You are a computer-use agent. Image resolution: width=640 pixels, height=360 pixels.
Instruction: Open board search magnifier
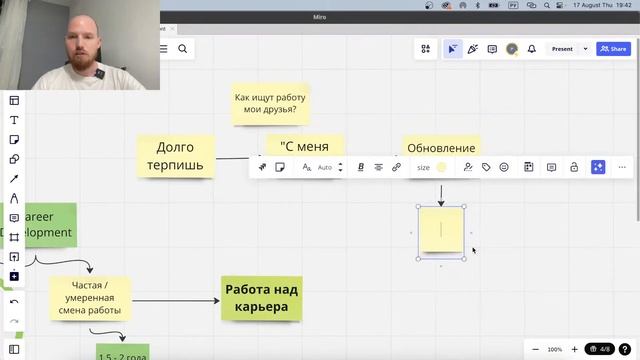click(182, 49)
